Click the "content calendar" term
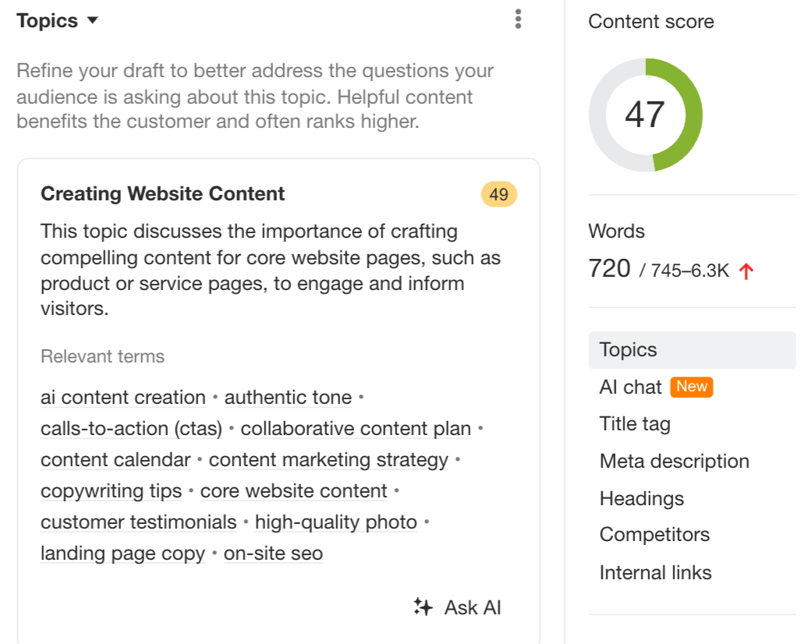Screen dimensions: 812x644 115,460
